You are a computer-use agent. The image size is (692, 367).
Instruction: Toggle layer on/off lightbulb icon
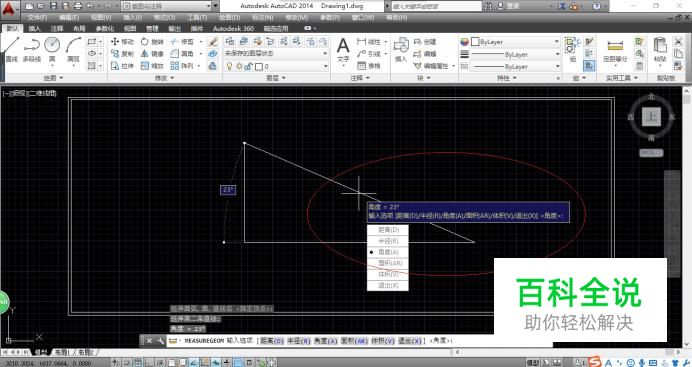tap(229, 66)
